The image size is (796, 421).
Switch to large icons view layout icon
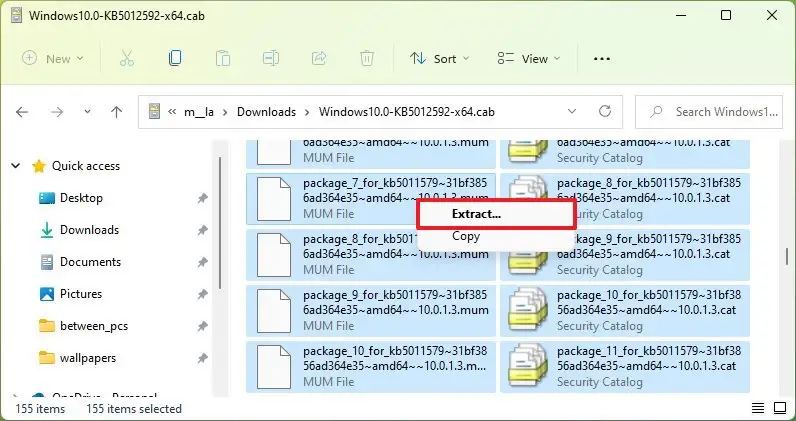(780, 408)
